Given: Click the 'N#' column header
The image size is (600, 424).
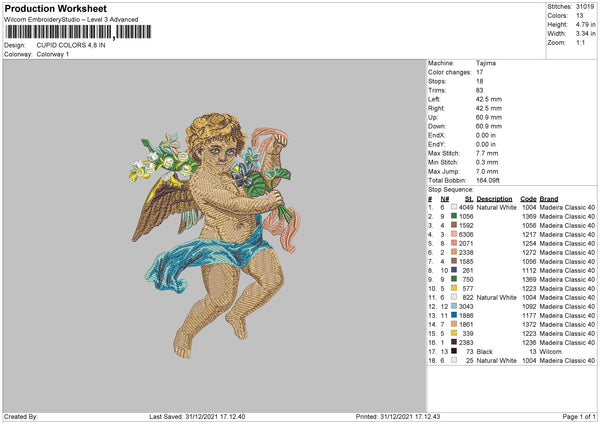Looking at the screenshot, I should click(445, 199).
